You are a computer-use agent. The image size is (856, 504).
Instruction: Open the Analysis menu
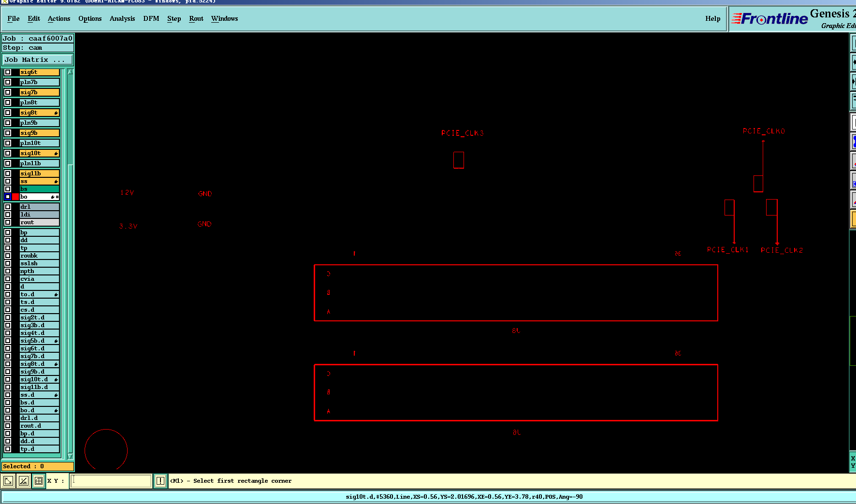tap(122, 19)
